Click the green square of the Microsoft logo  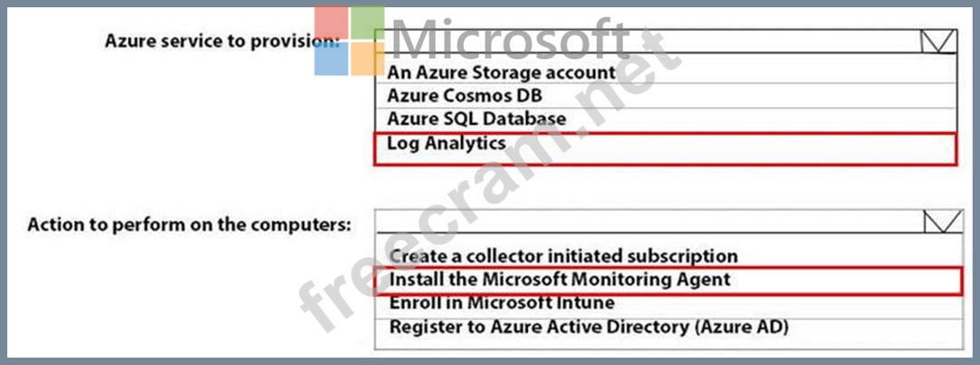click(x=368, y=23)
